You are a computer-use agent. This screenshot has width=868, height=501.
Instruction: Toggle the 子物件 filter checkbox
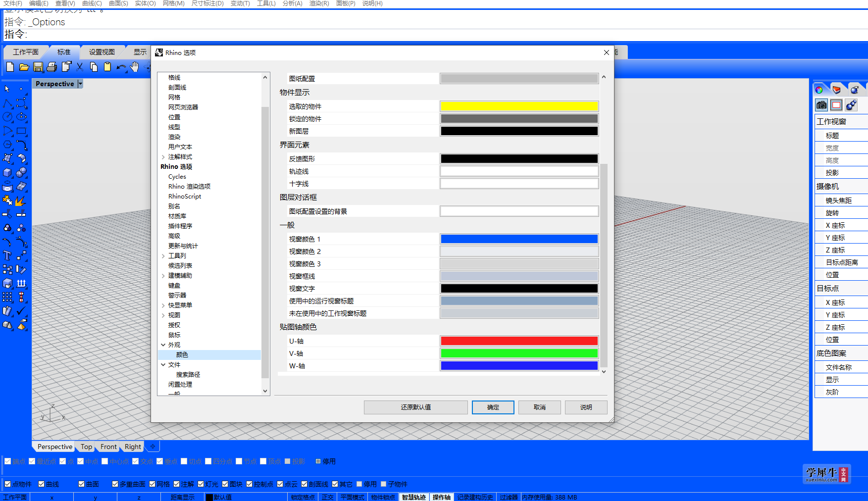[384, 484]
